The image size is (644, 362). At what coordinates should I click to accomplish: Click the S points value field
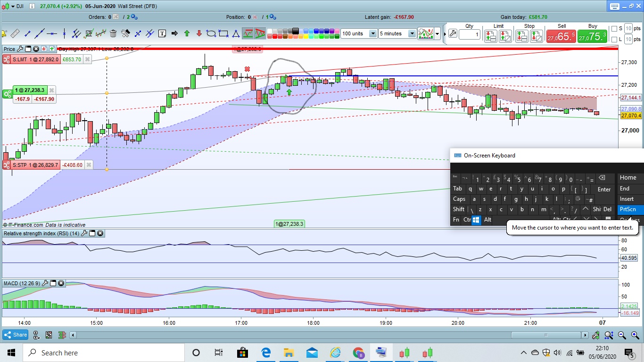click(628, 28)
